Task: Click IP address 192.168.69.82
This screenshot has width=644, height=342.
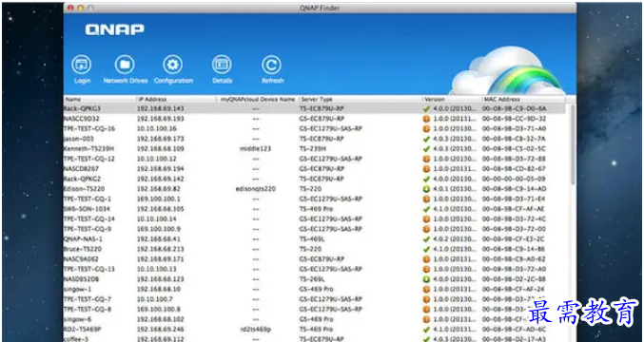Action: [159, 189]
